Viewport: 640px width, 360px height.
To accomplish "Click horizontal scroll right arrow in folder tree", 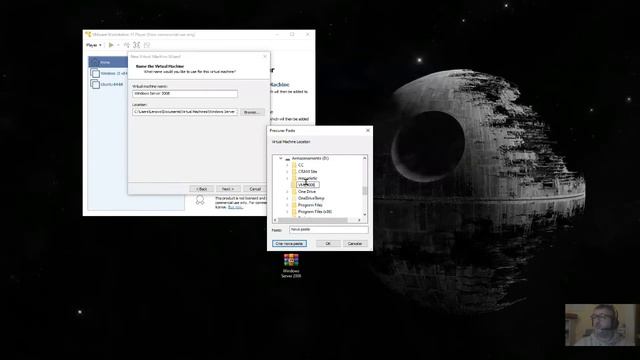I will [359, 220].
